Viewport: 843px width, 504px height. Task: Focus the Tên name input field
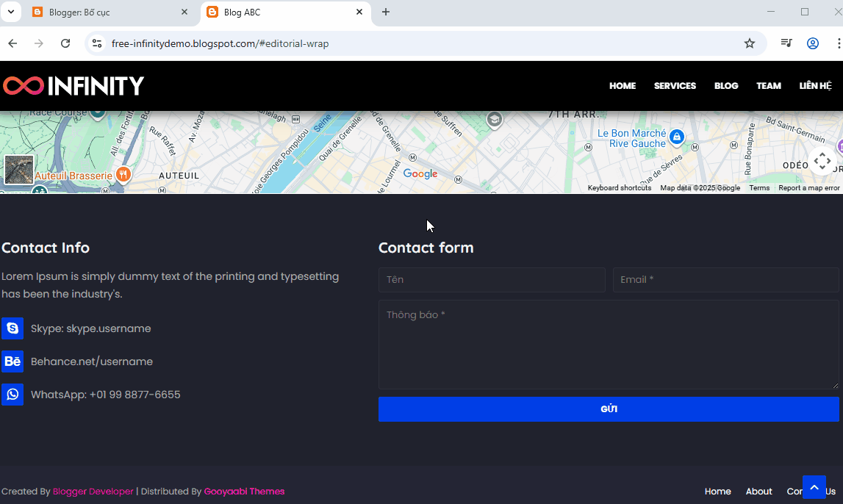pos(492,280)
